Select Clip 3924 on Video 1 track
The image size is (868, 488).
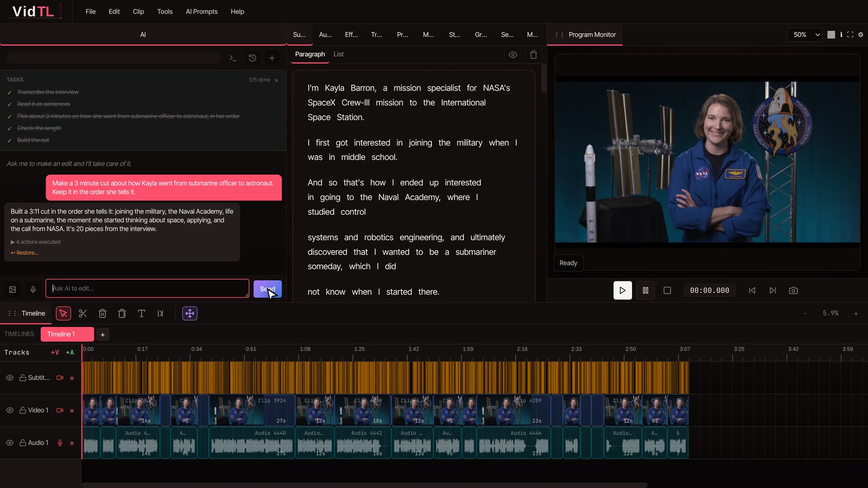pyautogui.click(x=252, y=410)
